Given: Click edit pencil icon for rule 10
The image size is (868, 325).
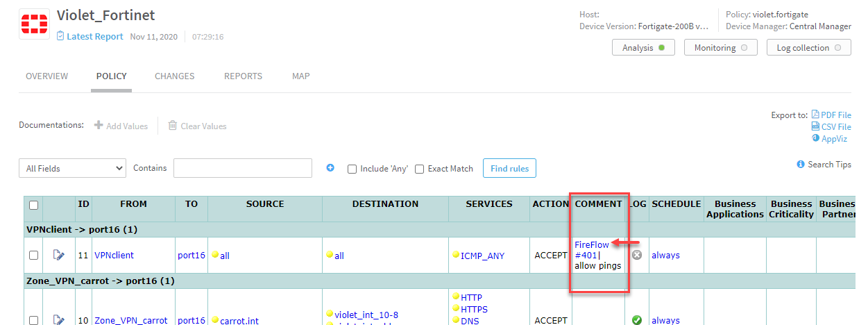Looking at the screenshot, I should [59, 320].
